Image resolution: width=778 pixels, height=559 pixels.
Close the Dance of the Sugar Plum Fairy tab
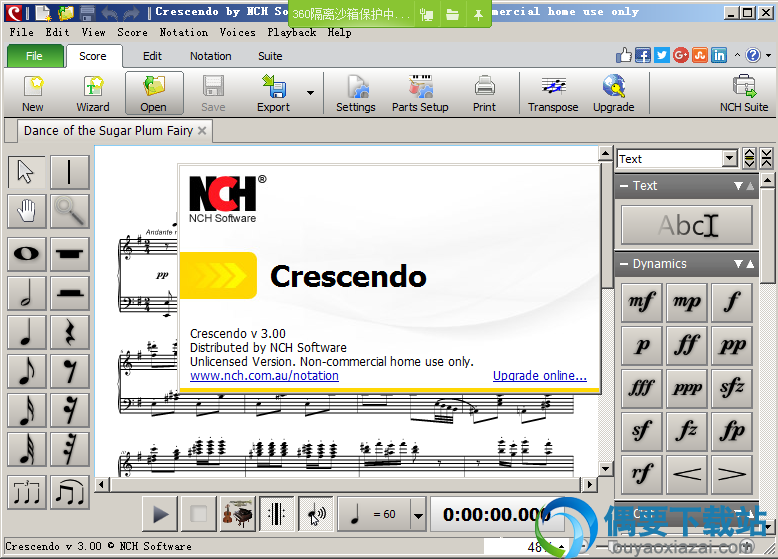[202, 130]
